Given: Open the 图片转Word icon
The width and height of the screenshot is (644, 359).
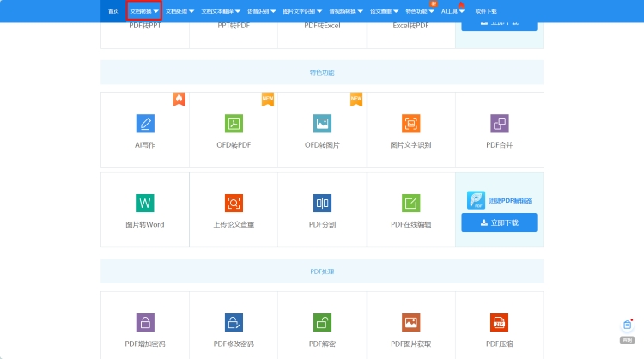Looking at the screenshot, I should coord(144,204).
